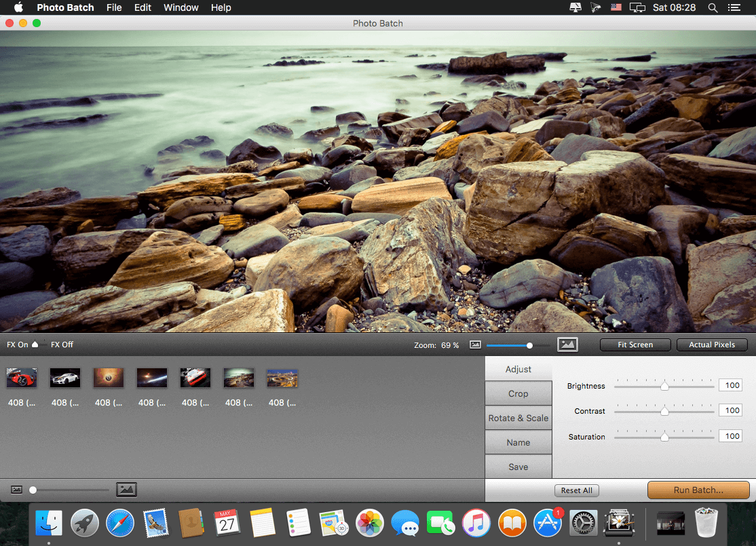Viewport: 756px width, 546px height.
Task: Select the red sports car thumbnail
Action: [22, 378]
